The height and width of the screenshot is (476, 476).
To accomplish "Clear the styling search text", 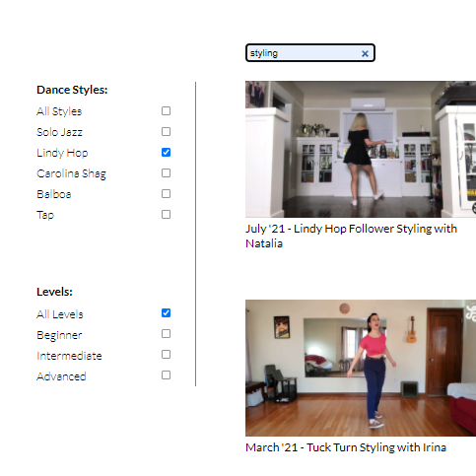I will [365, 53].
